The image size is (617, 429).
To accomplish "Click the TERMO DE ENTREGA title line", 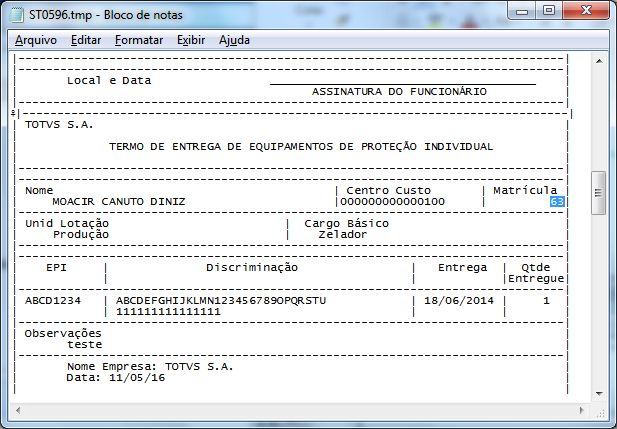I will point(301,147).
